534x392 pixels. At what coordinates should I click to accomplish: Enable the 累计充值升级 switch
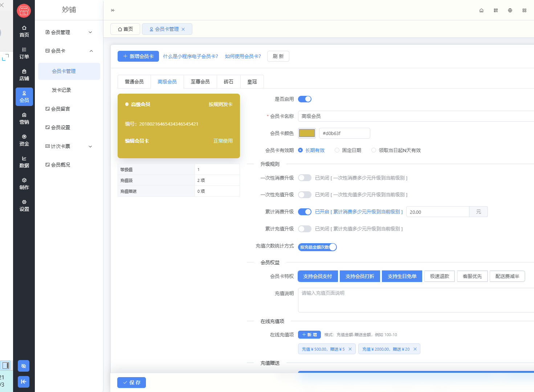(305, 229)
